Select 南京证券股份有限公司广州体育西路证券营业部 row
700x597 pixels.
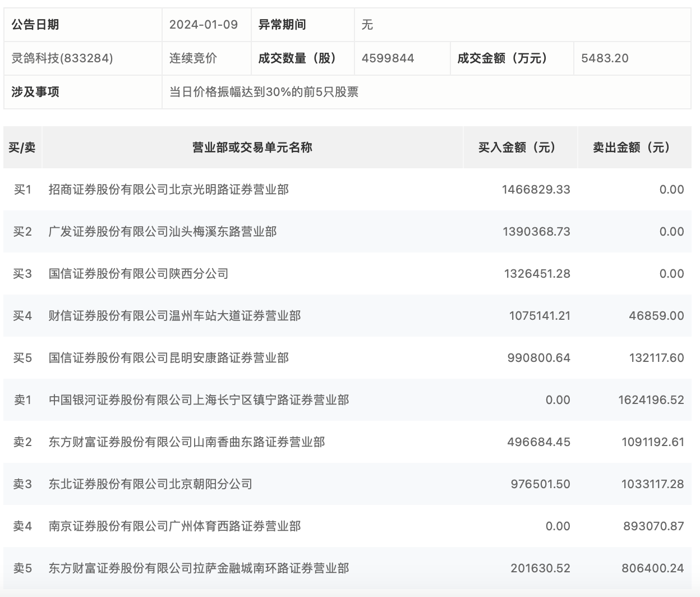point(347,526)
